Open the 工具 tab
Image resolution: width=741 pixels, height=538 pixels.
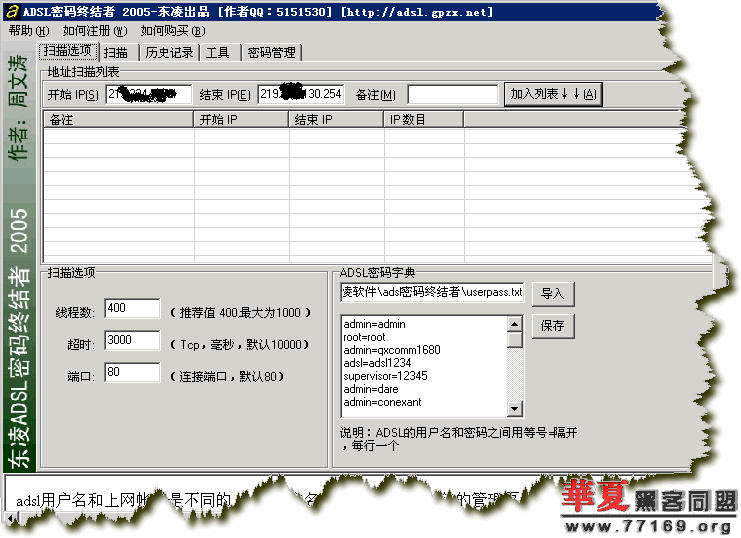point(218,52)
